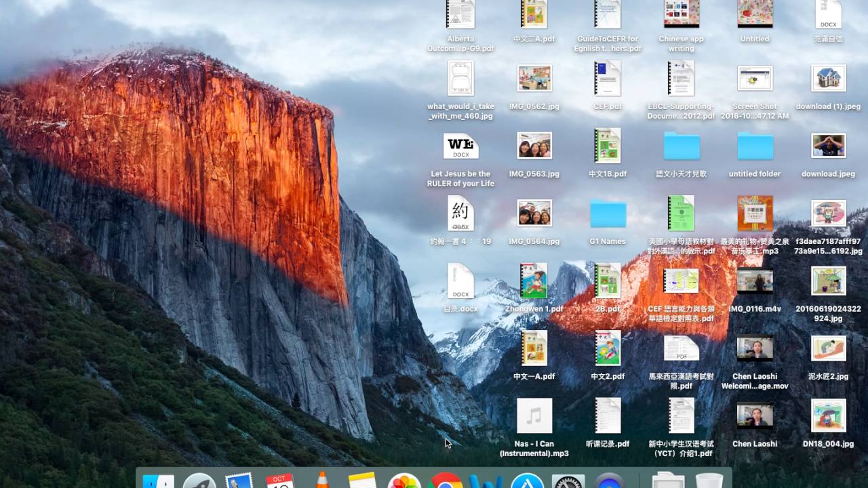Select the 中文三A.pdf file icon
Image resolution: width=868 pixels, height=488 pixels.
(534, 14)
